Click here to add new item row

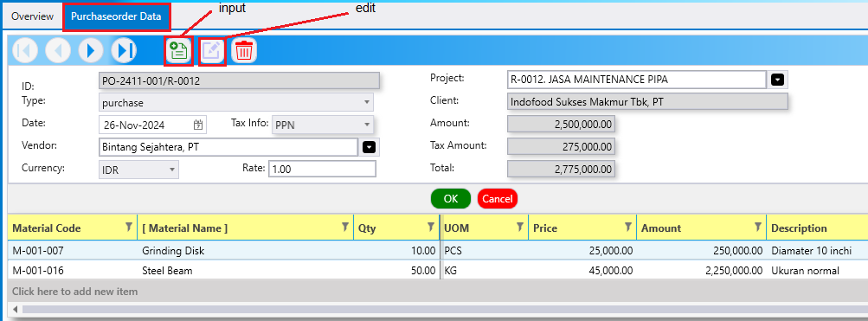tap(438, 291)
